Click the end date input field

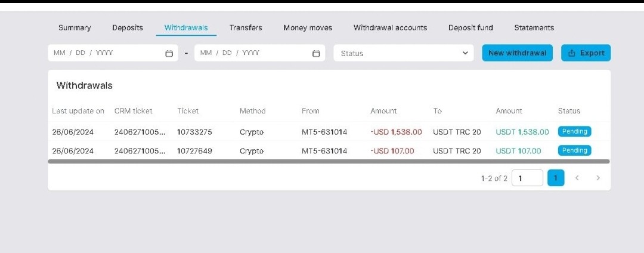click(x=250, y=53)
